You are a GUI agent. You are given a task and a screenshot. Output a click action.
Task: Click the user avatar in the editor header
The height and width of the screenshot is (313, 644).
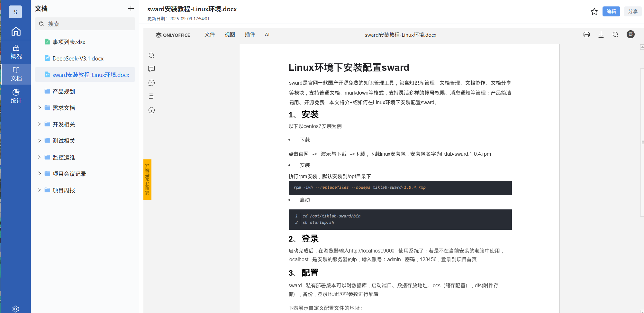coord(630,34)
